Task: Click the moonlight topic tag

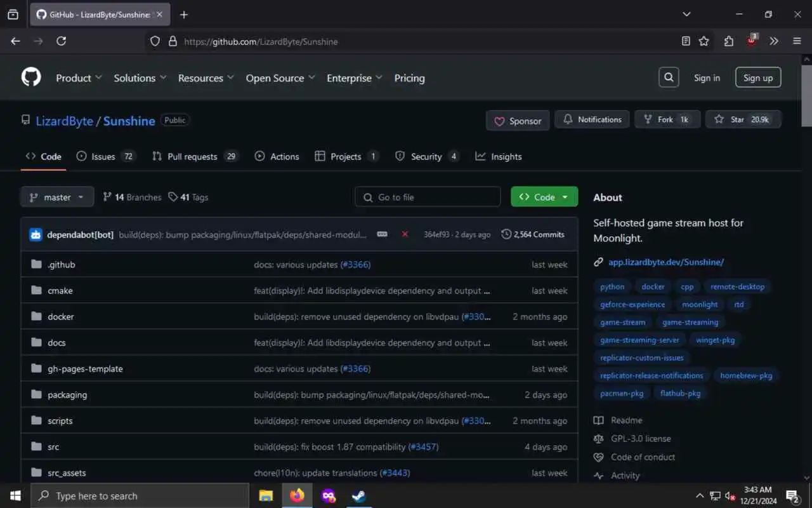Action: click(x=700, y=304)
